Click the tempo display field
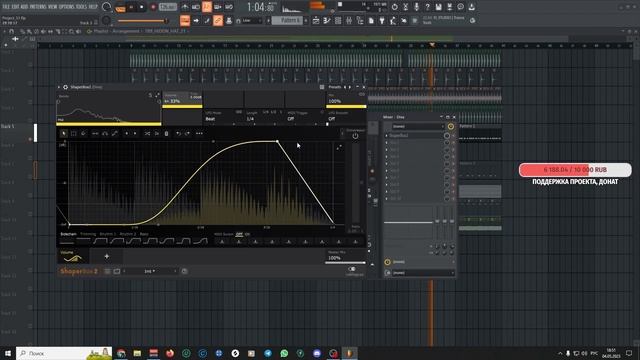The width and height of the screenshot is (640, 360). point(168,7)
